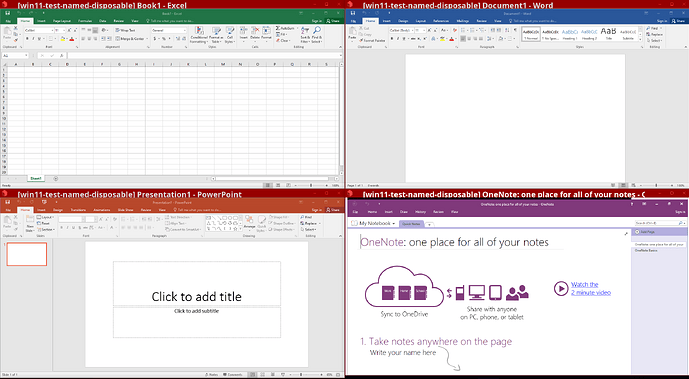The height and width of the screenshot is (379, 689).
Task: Click Find in PowerPoint Editing group
Action: click(306, 217)
